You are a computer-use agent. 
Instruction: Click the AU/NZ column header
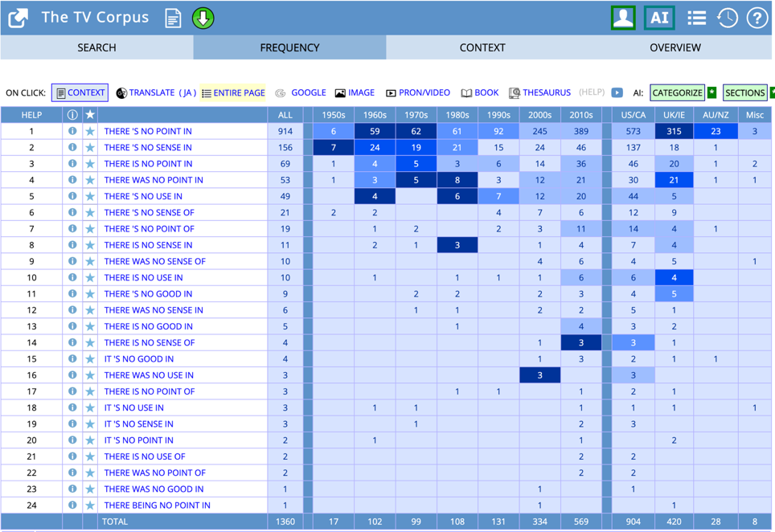[x=716, y=115]
